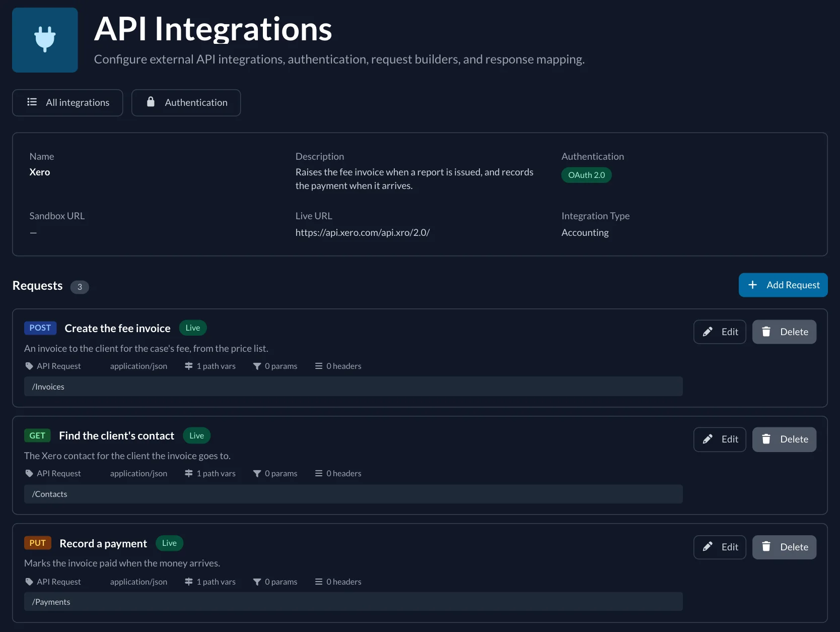Click the lock icon beside Authentication

tap(151, 102)
